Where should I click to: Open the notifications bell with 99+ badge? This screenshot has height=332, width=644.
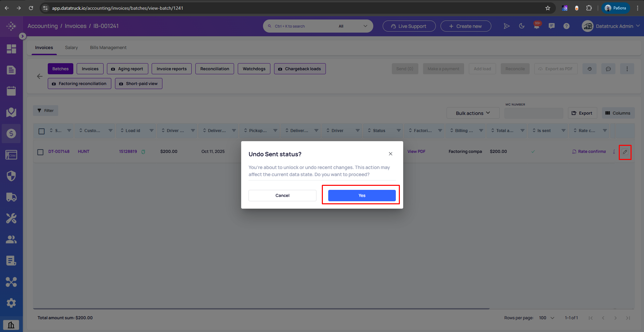[537, 26]
